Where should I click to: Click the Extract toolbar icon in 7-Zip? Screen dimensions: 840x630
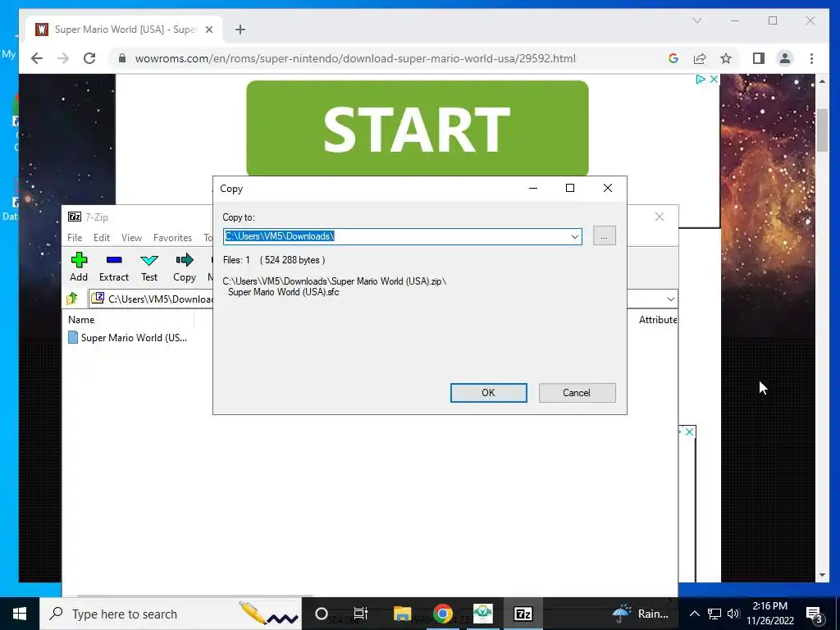pos(113,267)
